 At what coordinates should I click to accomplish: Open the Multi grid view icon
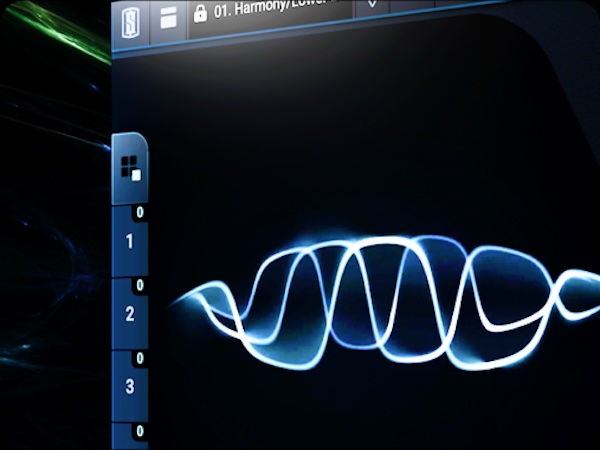click(x=131, y=168)
